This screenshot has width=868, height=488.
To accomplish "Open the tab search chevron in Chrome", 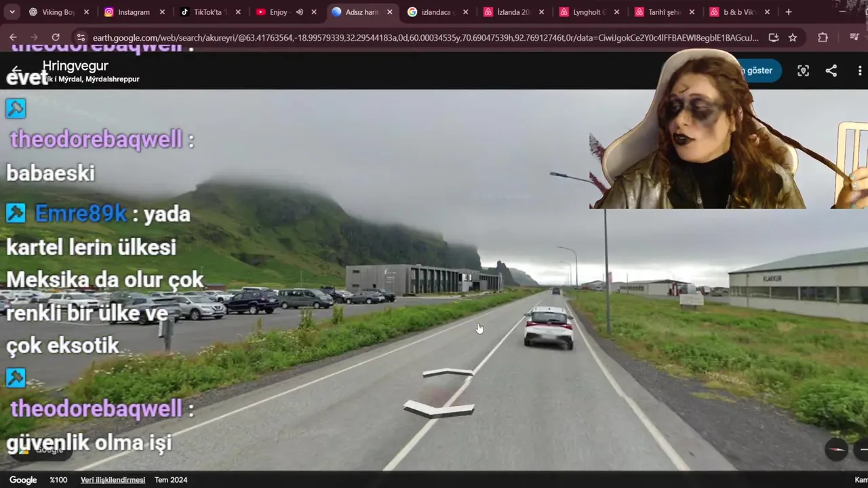I will pyautogui.click(x=12, y=12).
